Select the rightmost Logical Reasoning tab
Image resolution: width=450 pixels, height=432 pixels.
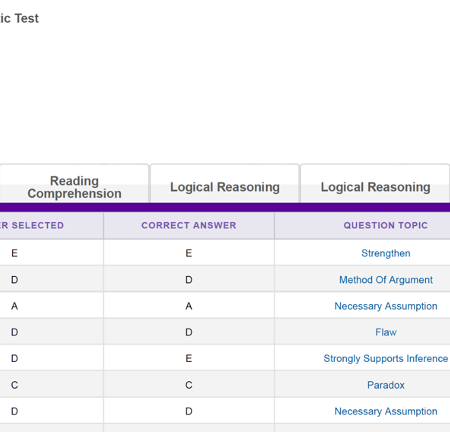[375, 184]
